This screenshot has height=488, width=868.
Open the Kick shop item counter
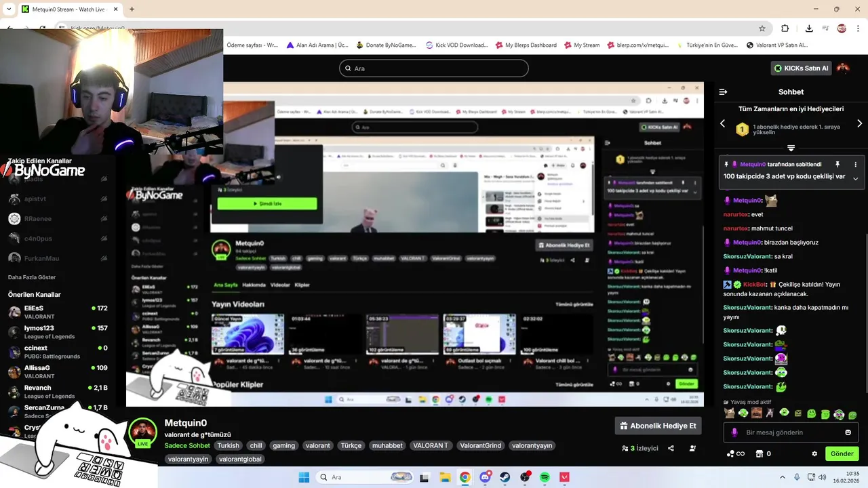click(763, 453)
